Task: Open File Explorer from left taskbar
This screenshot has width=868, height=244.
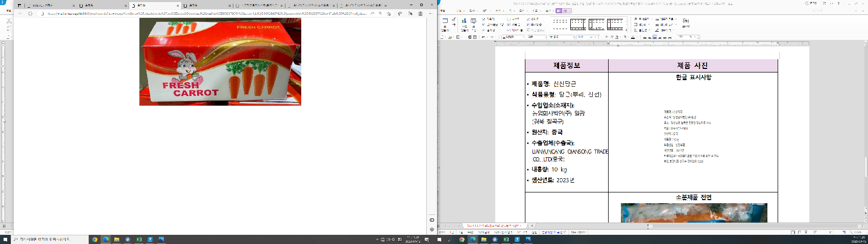Action: click(x=116, y=239)
